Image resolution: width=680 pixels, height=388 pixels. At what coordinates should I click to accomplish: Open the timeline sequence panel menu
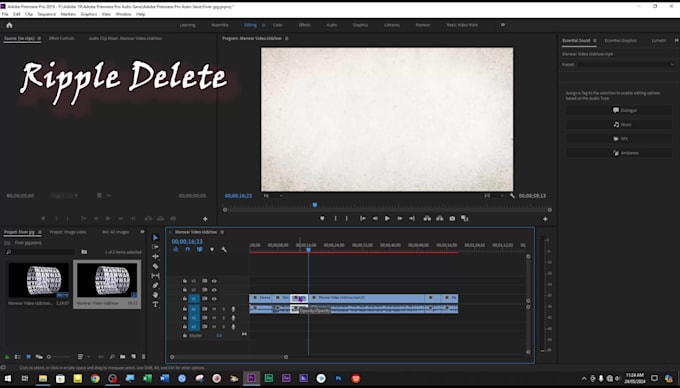(222, 232)
